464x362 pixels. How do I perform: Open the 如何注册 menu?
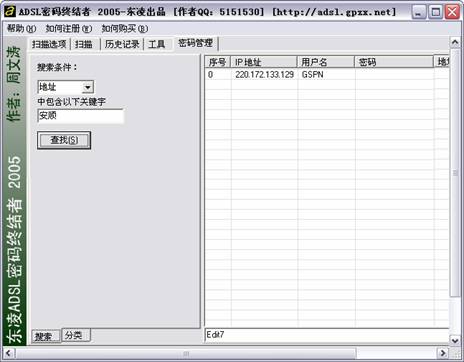(x=69, y=29)
